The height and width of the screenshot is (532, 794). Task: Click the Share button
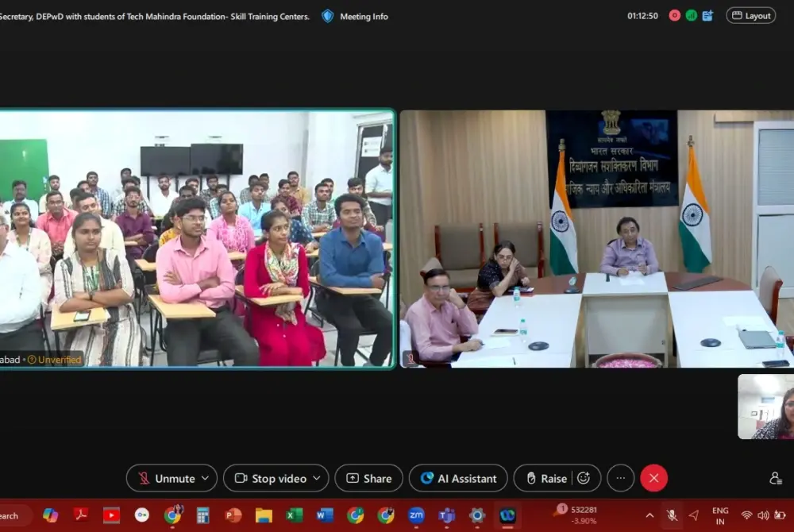(x=368, y=478)
